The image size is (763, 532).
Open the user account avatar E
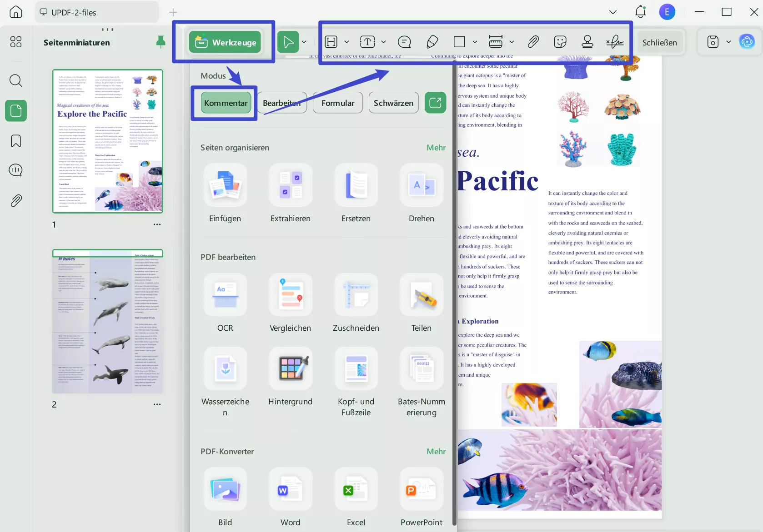(x=667, y=12)
